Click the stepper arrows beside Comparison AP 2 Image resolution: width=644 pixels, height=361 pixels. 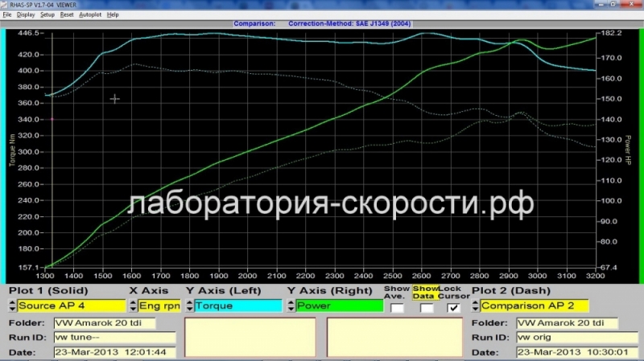(x=475, y=306)
